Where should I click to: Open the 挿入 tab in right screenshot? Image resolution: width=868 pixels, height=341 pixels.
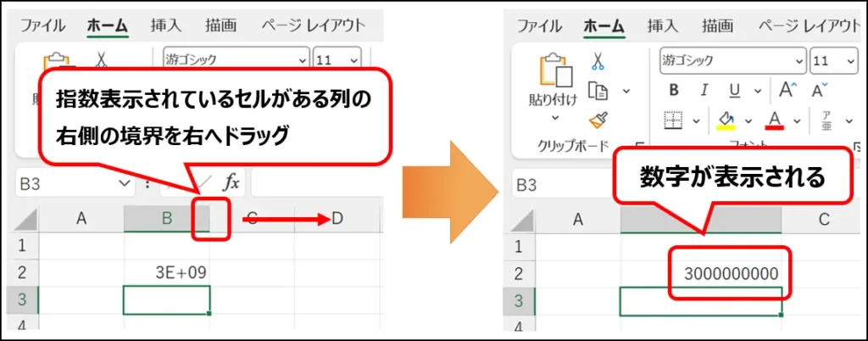coord(663,25)
